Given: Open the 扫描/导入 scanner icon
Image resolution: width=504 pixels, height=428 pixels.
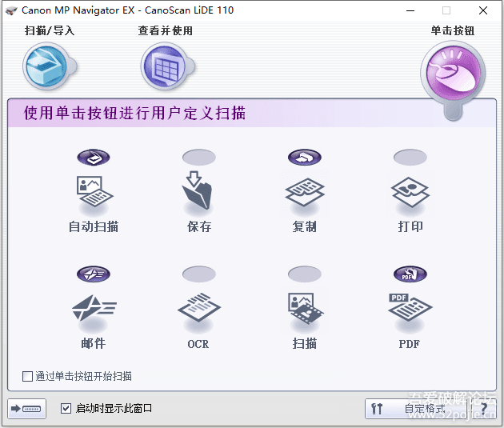Looking at the screenshot, I should click(x=50, y=66).
